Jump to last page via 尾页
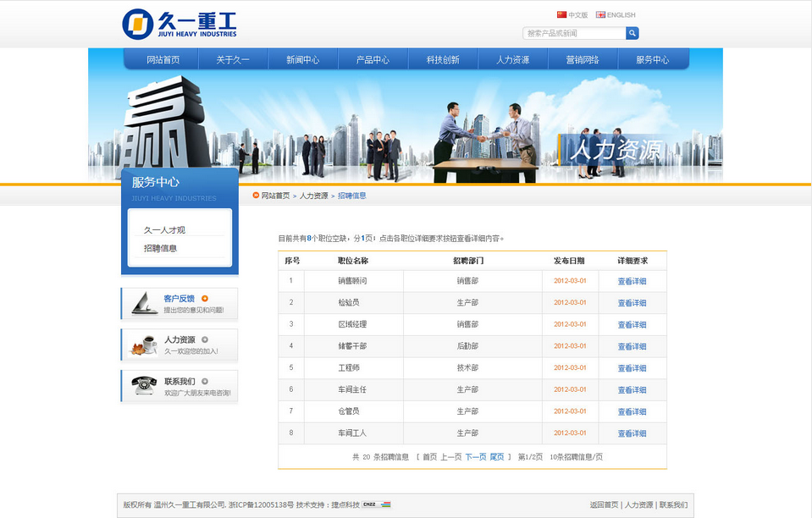812x518 pixels. 496,457
